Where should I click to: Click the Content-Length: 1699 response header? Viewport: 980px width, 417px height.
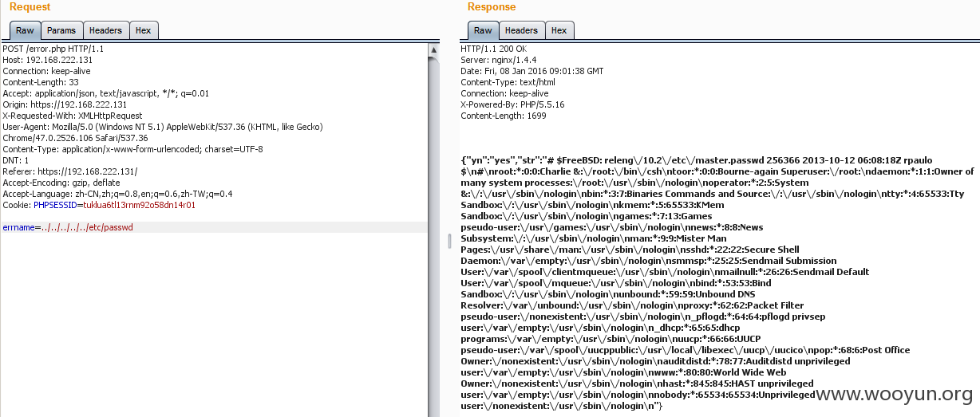click(503, 116)
